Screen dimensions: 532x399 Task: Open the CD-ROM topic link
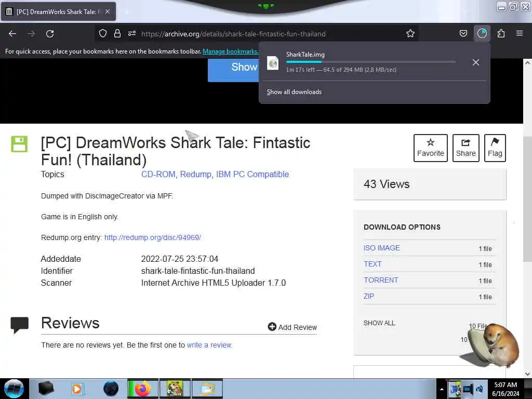(158, 174)
